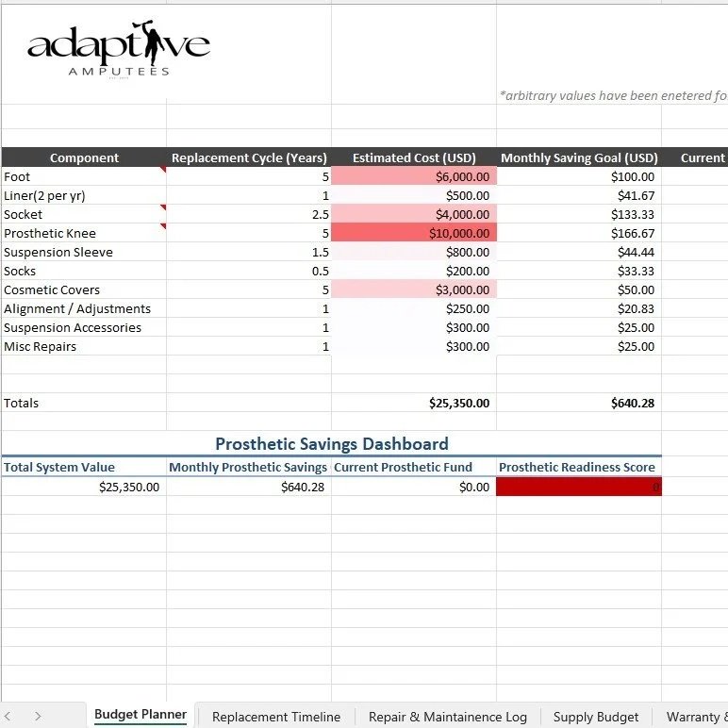
Task: Open the Budget Planner sheet tab
Action: pos(141,715)
